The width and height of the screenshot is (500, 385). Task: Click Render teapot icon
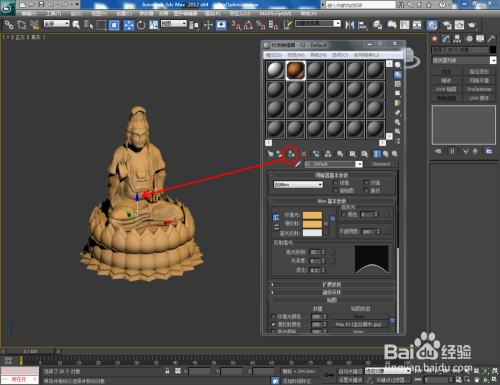click(472, 25)
